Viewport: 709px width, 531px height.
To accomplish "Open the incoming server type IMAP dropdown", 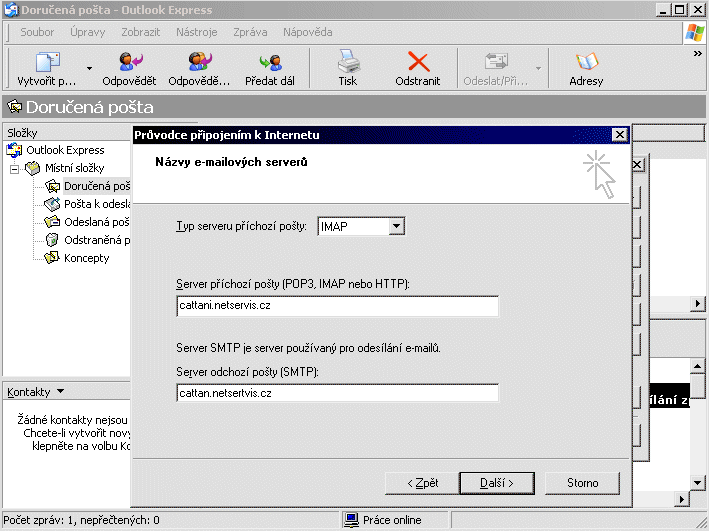I will pyautogui.click(x=396, y=227).
